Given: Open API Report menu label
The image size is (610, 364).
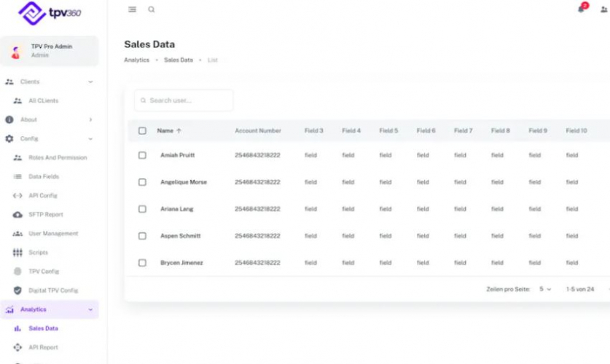Looking at the screenshot, I should tap(43, 347).
